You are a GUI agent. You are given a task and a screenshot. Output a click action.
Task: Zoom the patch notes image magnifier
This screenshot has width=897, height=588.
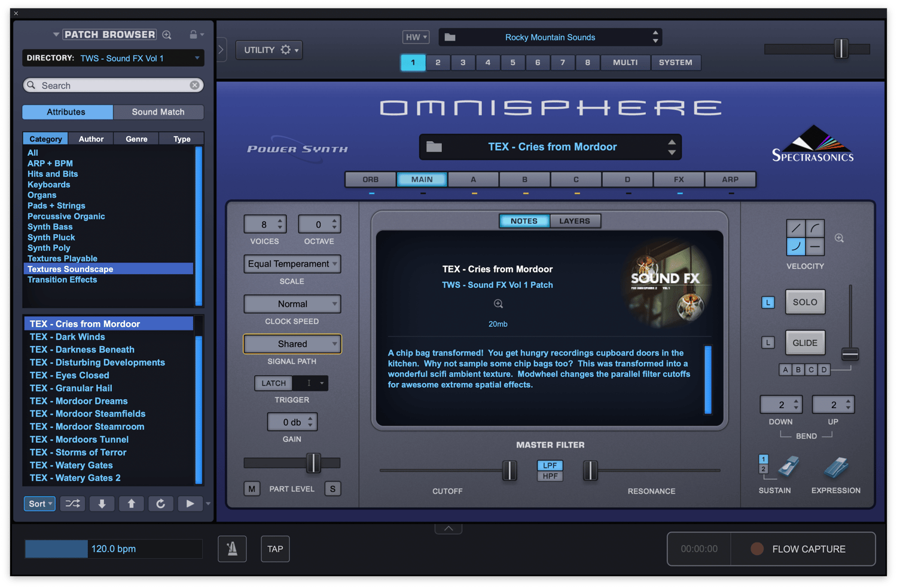point(498,304)
